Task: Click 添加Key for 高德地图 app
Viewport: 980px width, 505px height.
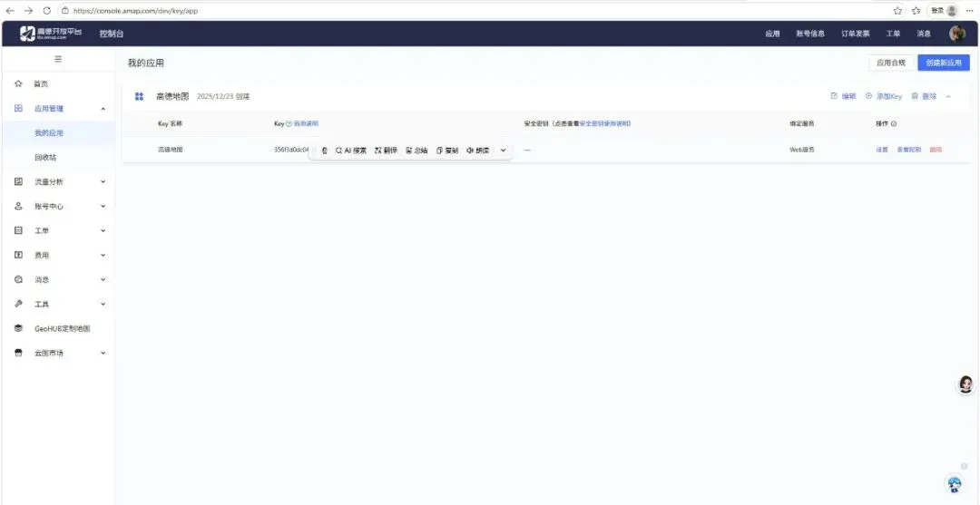Action: (x=884, y=96)
